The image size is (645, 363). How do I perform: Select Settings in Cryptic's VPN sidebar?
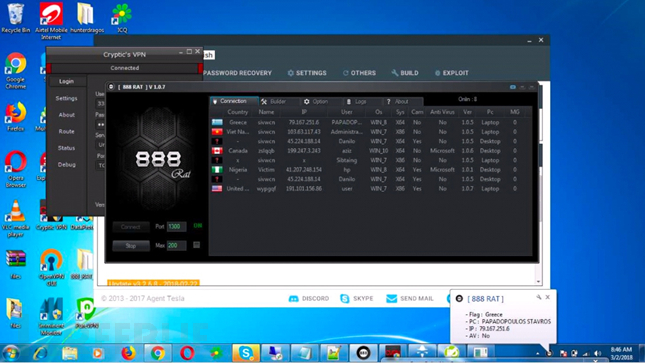point(66,98)
